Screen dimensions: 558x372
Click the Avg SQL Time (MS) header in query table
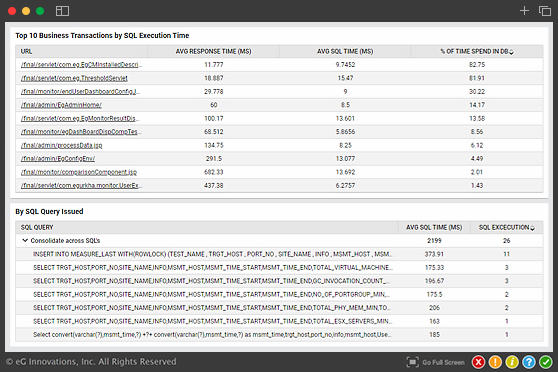(x=434, y=227)
